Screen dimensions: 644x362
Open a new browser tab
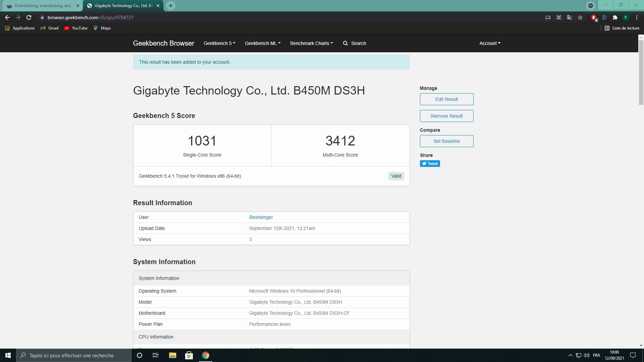click(x=171, y=6)
